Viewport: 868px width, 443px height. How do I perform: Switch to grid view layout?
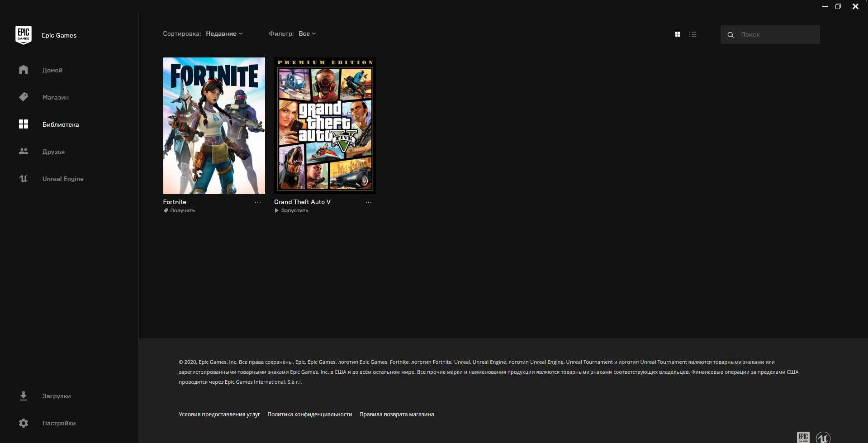[678, 34]
